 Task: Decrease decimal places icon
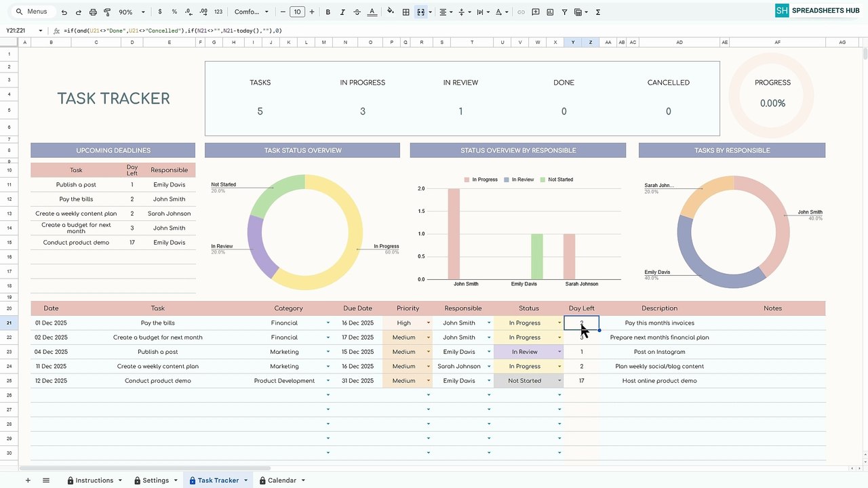(188, 12)
